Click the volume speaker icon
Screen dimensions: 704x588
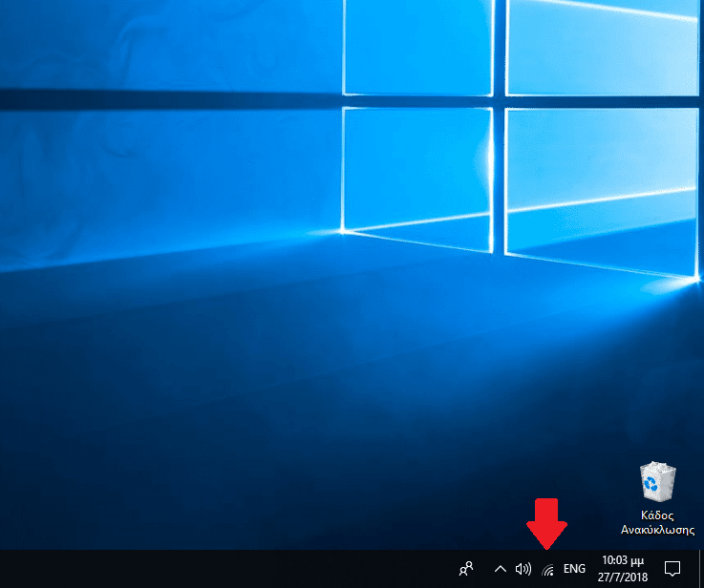tap(523, 569)
